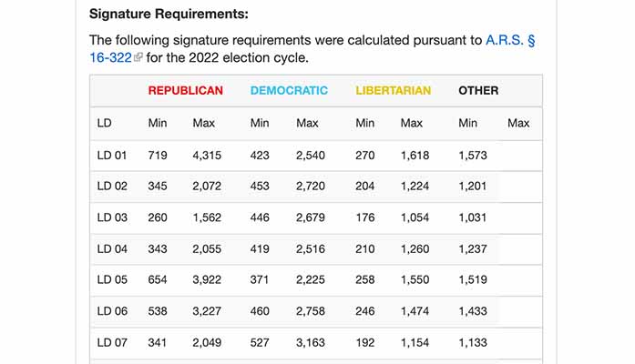Click the external link icon beside 16-322

click(x=138, y=58)
